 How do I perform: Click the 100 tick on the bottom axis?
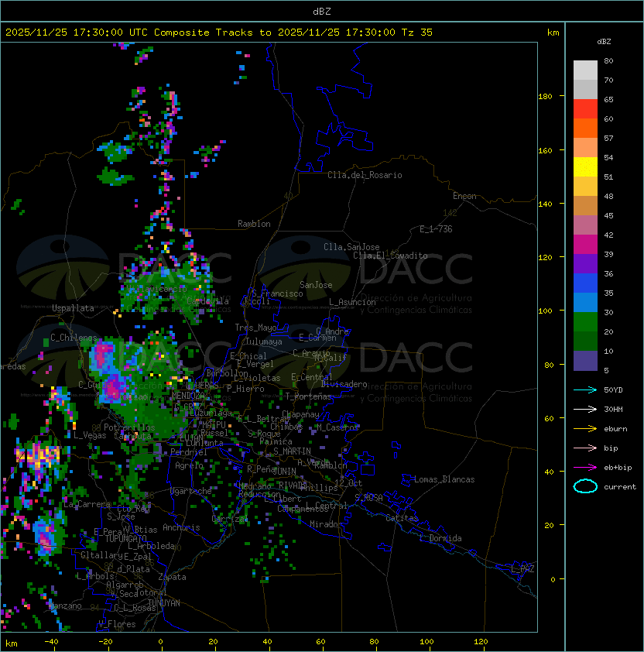click(x=426, y=642)
